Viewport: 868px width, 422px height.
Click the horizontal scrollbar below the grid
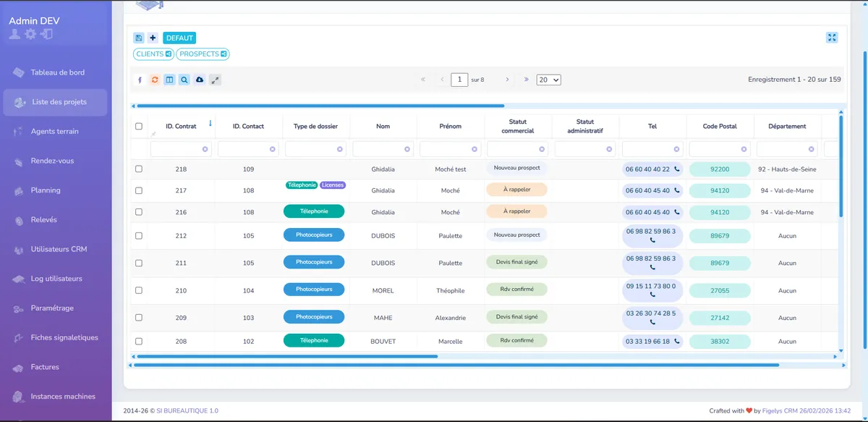point(287,356)
